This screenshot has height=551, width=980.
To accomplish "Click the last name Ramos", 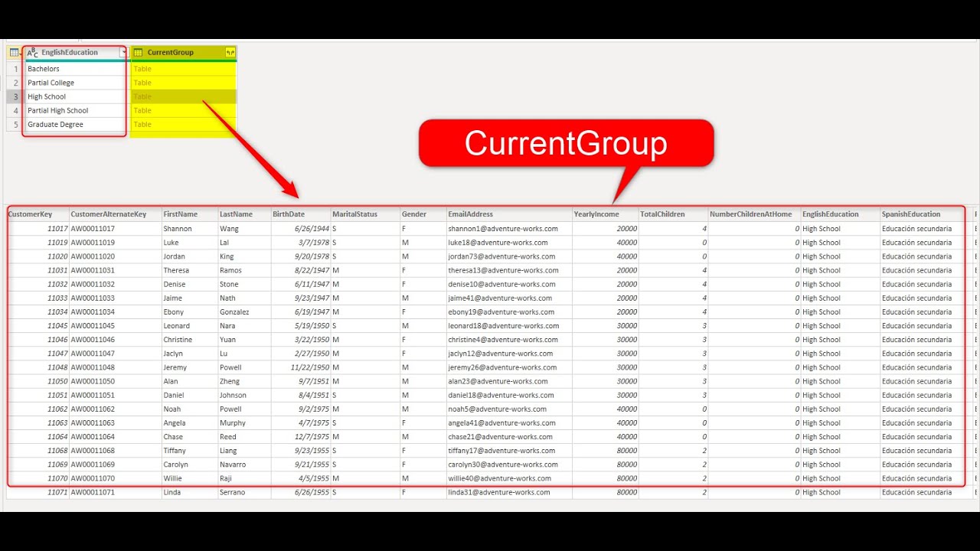I will 230,270.
